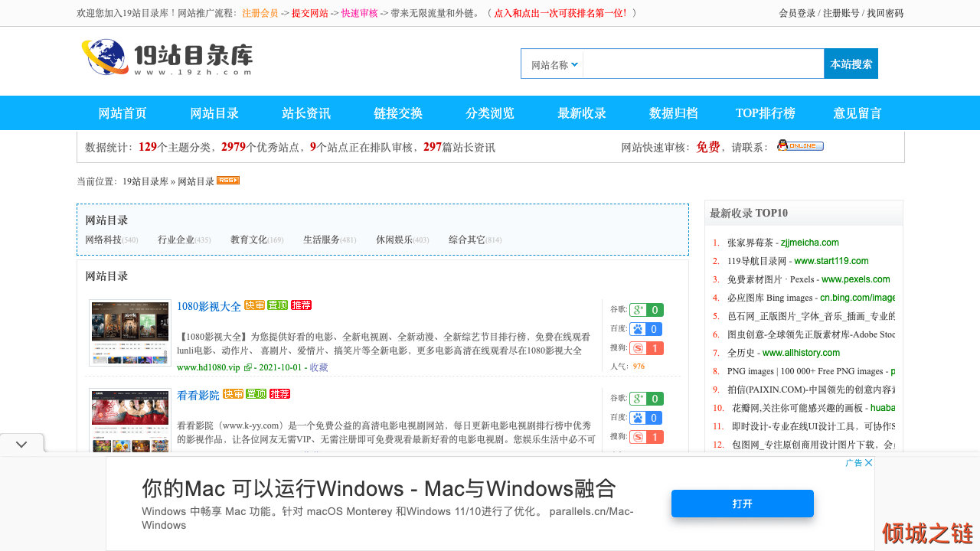The height and width of the screenshot is (551, 980).
Task: Go to 网站首页 in navigation bar
Action: 122,113
